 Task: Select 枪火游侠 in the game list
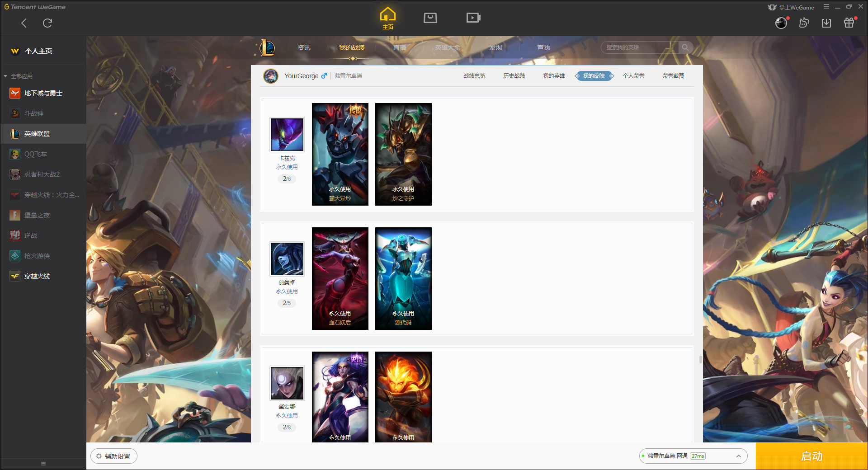43,256
